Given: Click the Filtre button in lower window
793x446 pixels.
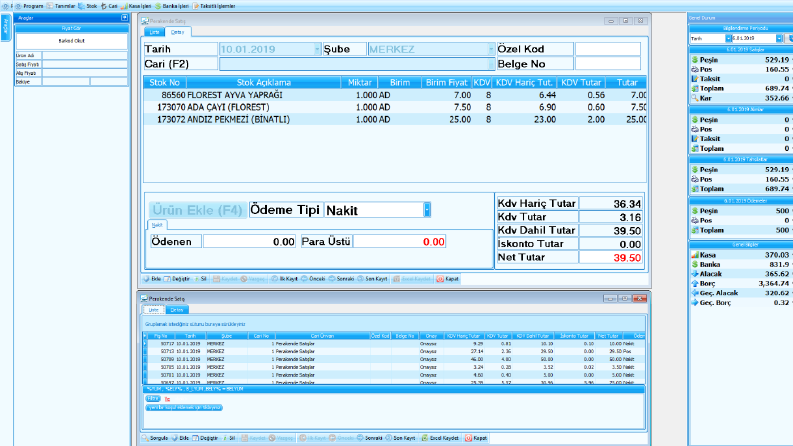Looking at the screenshot, I should tap(153, 399).
